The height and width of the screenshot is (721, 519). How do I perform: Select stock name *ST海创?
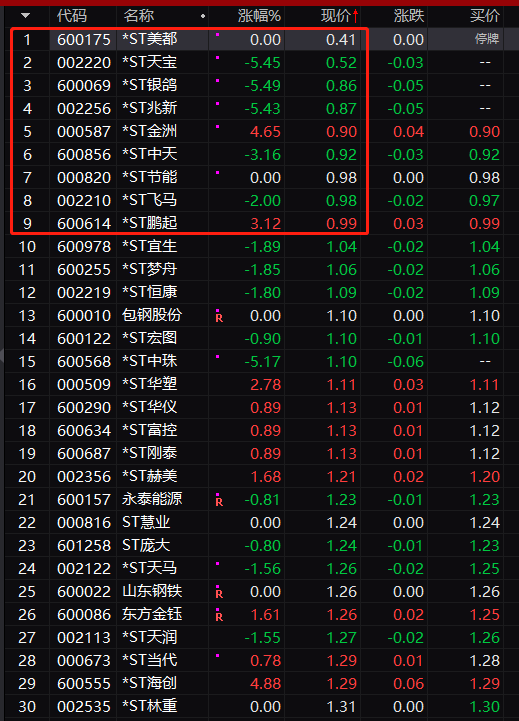[x=149, y=683]
